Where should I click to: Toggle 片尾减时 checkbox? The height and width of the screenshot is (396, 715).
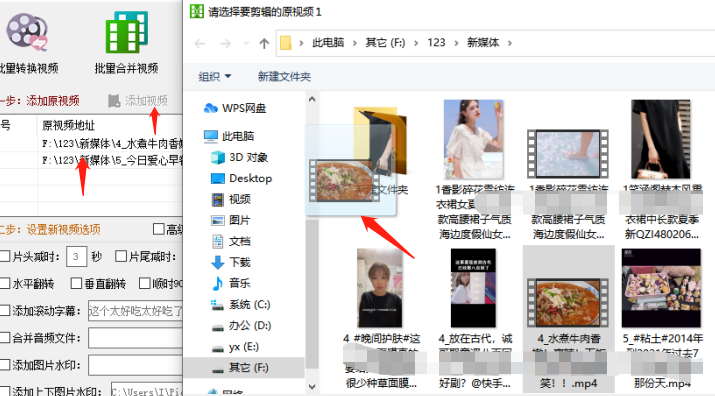pos(120,256)
